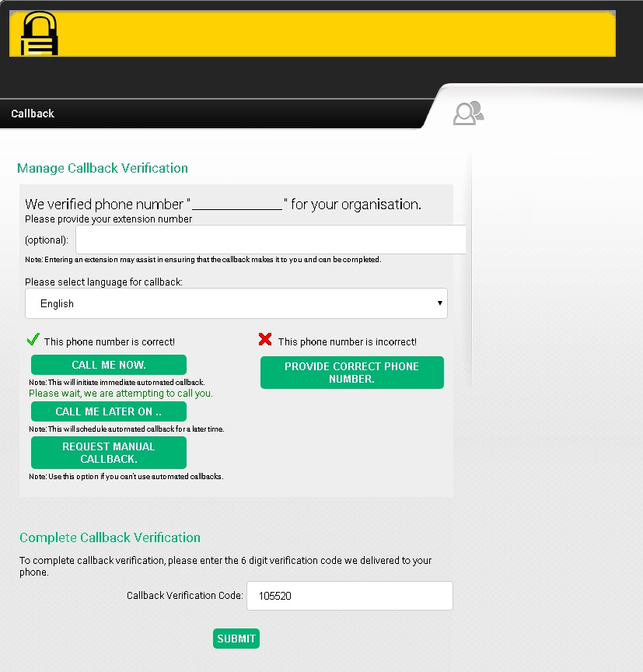This screenshot has width=643, height=672.
Task: Click 'Complete Callback Verification' heading
Action: [x=110, y=537]
